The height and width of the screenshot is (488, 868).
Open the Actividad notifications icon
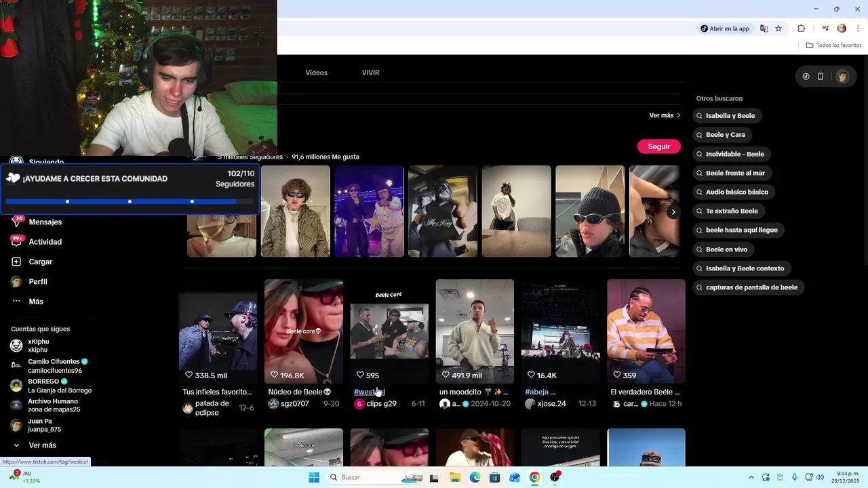click(16, 241)
